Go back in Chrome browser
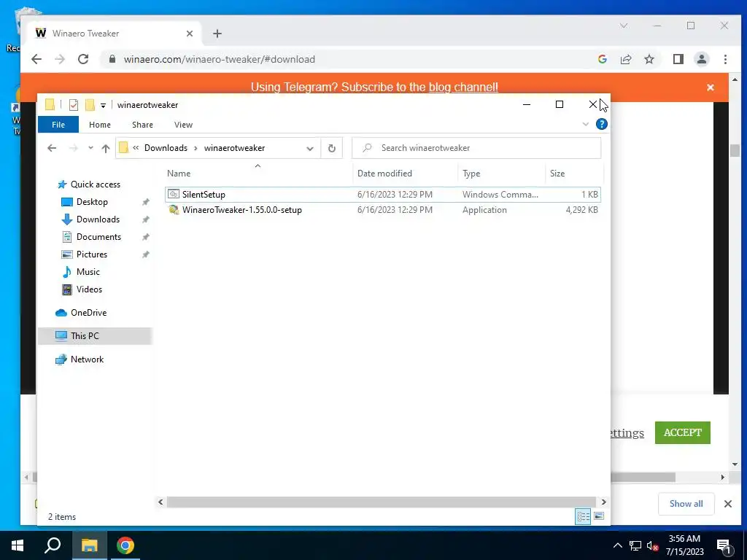747x560 pixels. tap(36, 59)
